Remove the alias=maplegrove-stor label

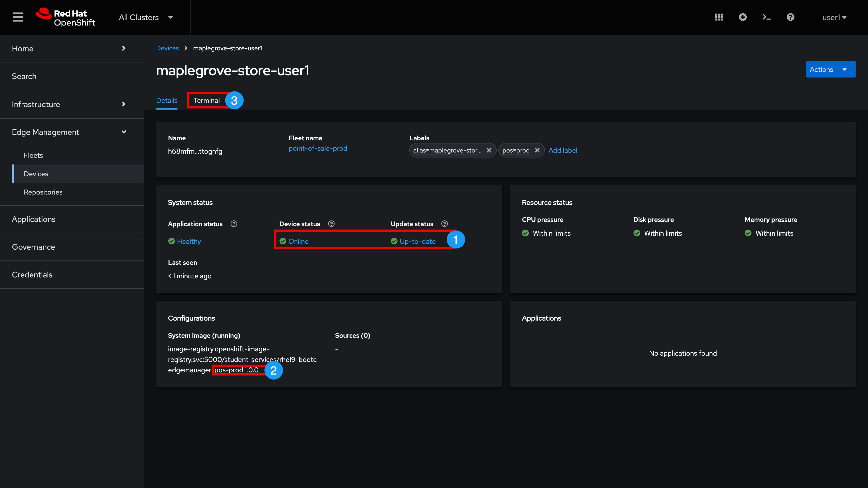[488, 150]
